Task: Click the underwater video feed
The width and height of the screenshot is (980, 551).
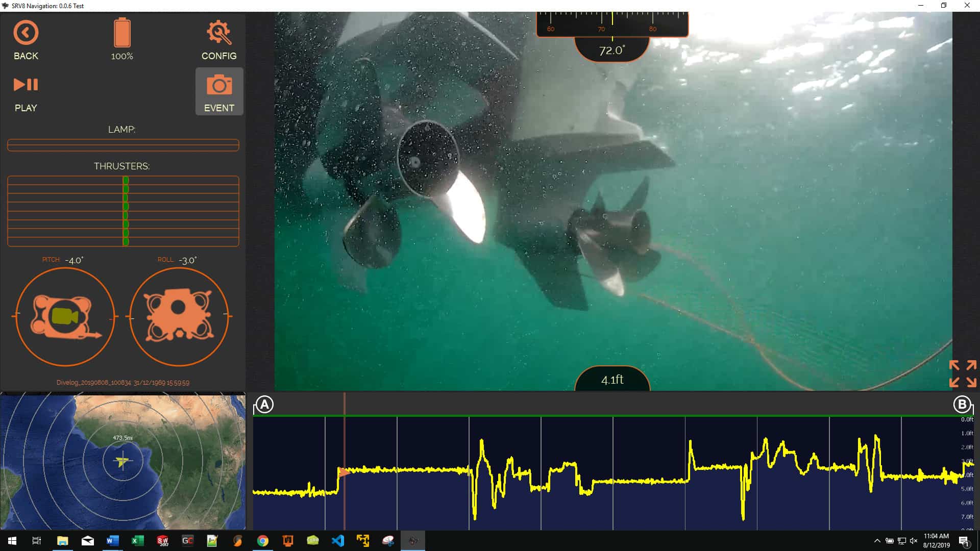Action: [x=613, y=202]
